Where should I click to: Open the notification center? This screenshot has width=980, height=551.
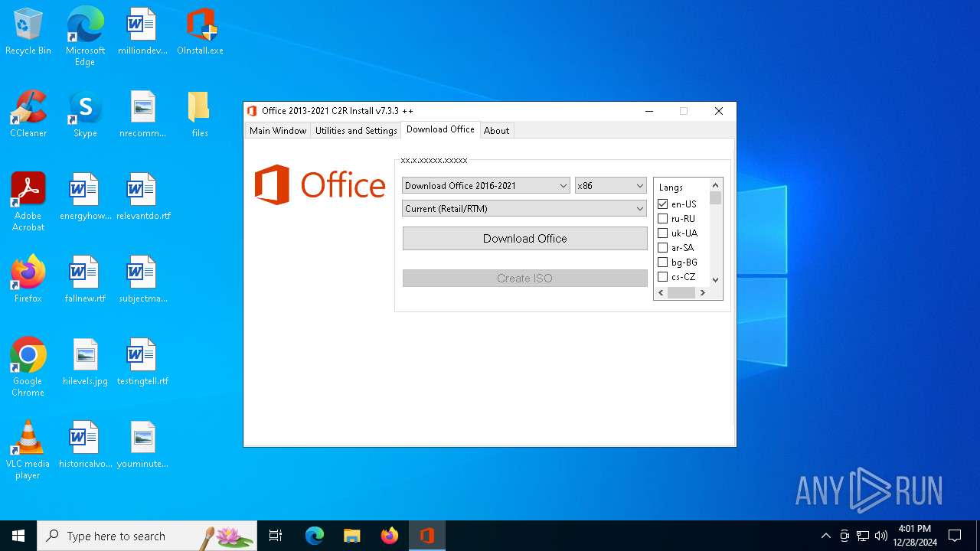click(x=955, y=536)
